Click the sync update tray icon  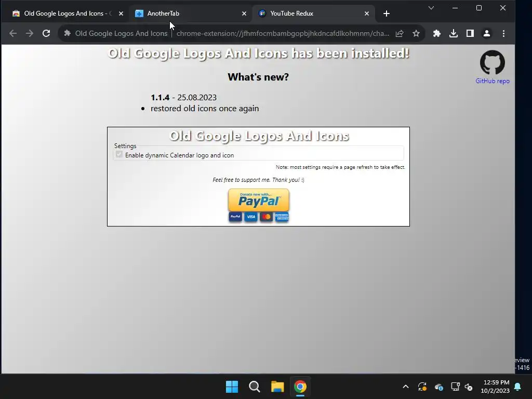coord(422,387)
